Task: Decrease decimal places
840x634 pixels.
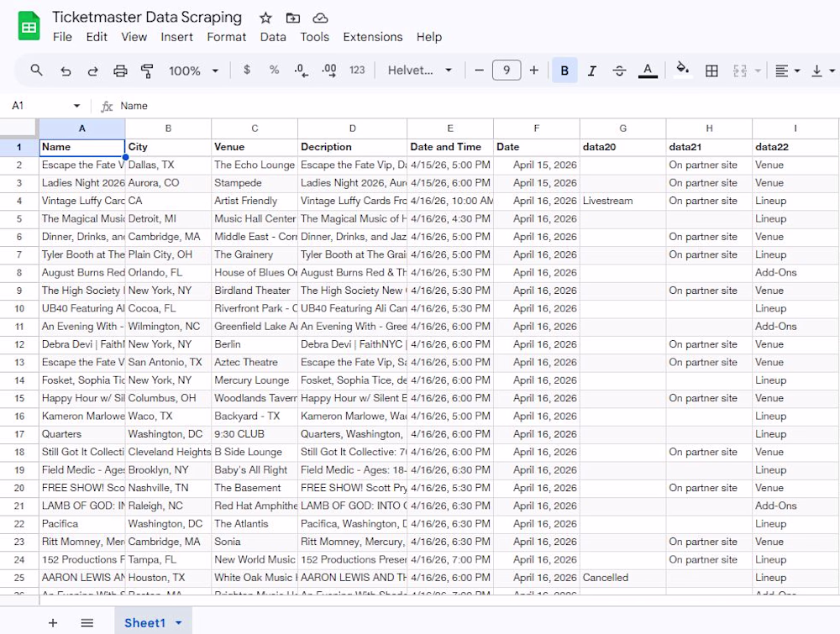Action: tap(301, 71)
